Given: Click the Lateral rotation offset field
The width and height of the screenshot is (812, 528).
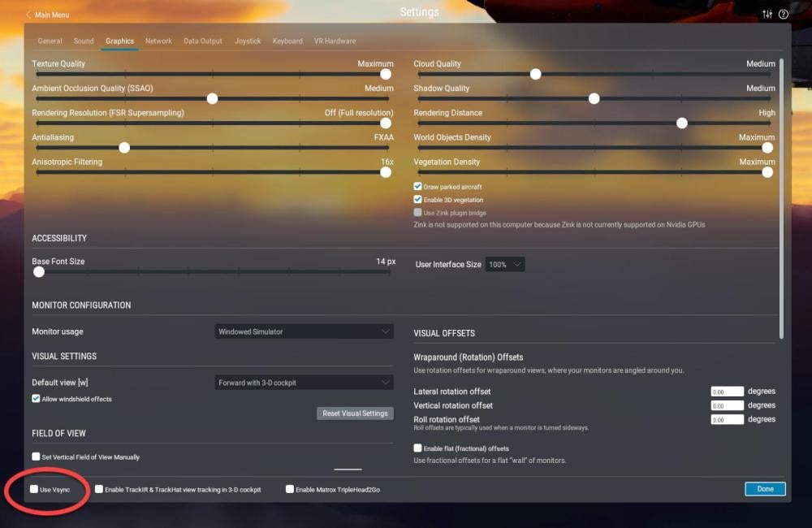Looking at the screenshot, I should pyautogui.click(x=727, y=392).
